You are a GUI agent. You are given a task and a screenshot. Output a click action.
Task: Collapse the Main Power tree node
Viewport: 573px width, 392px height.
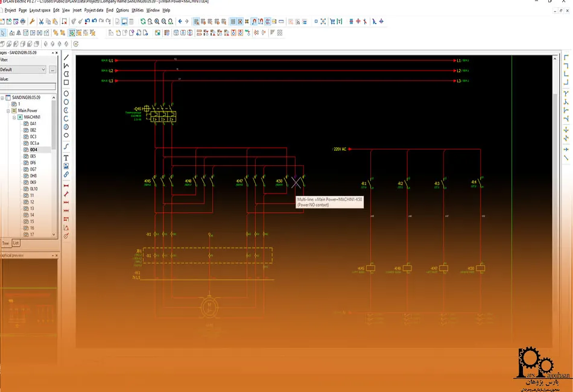[x=8, y=111]
